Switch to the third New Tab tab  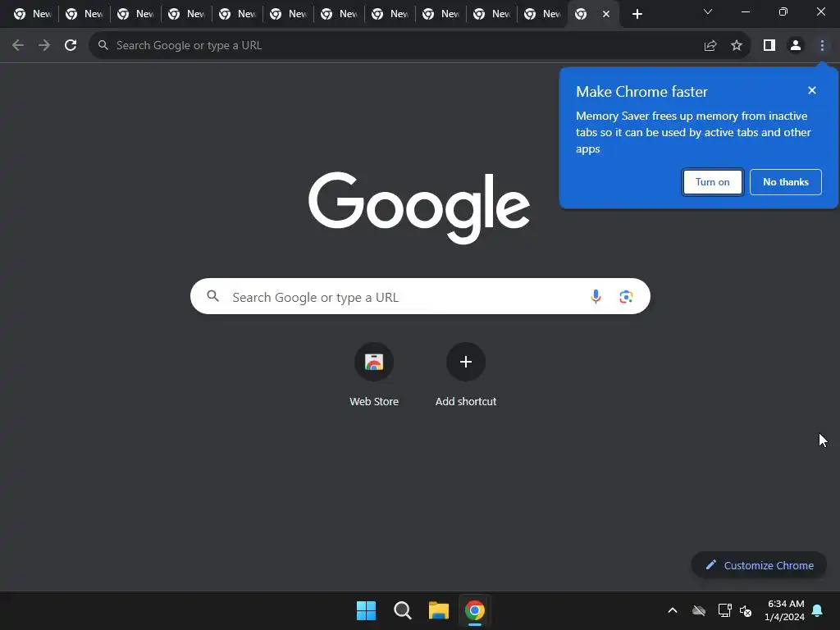(x=135, y=14)
